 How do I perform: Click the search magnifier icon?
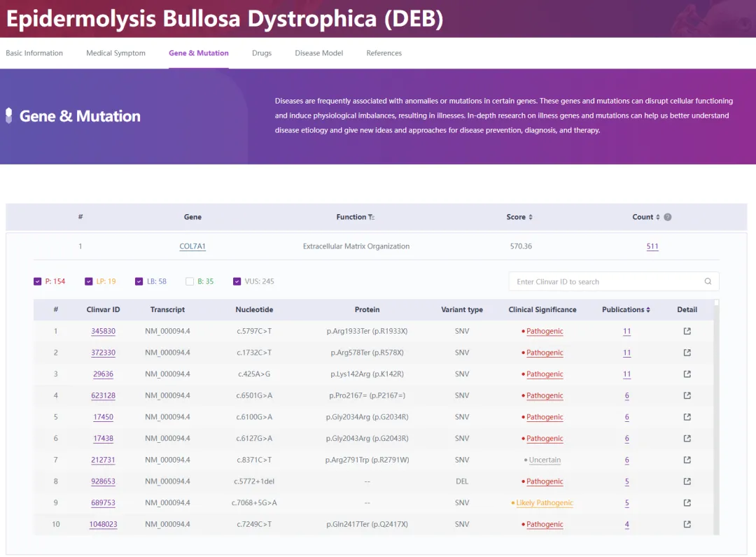pos(708,281)
